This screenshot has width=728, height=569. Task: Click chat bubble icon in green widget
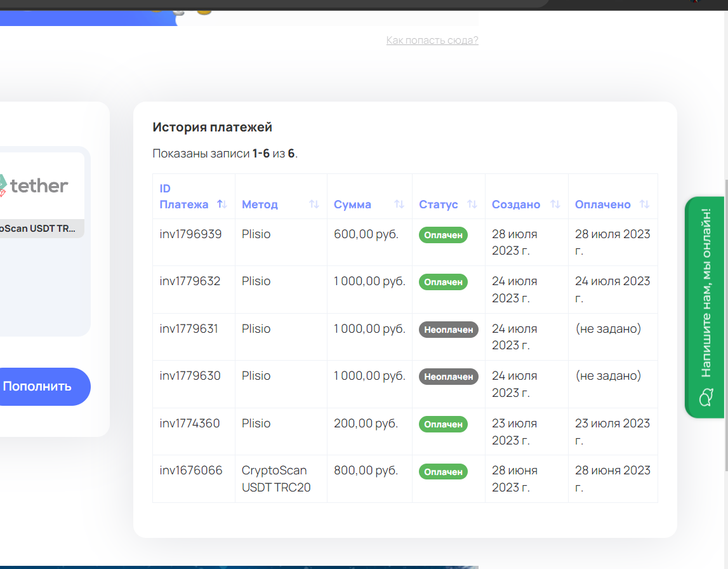coord(706,398)
